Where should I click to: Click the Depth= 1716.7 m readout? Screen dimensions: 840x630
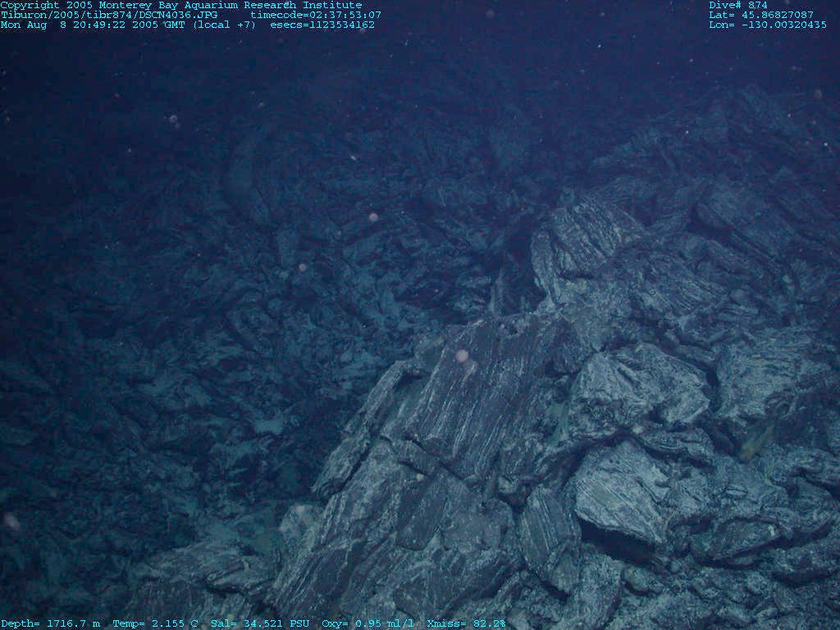[50, 623]
